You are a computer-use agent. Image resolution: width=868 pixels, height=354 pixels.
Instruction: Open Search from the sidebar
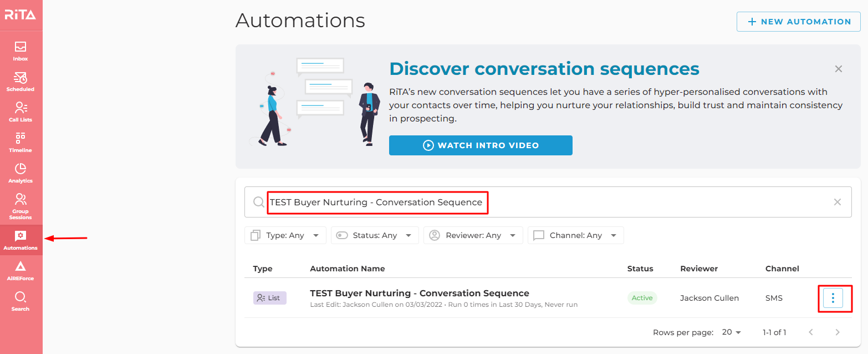coord(21,301)
